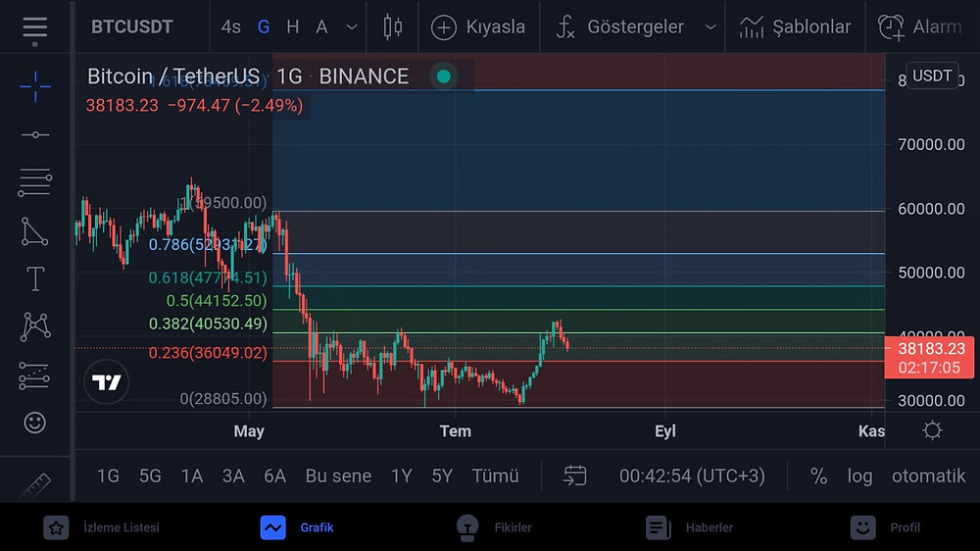Select the crosshair cursor tool
980x551 pixels.
(35, 85)
